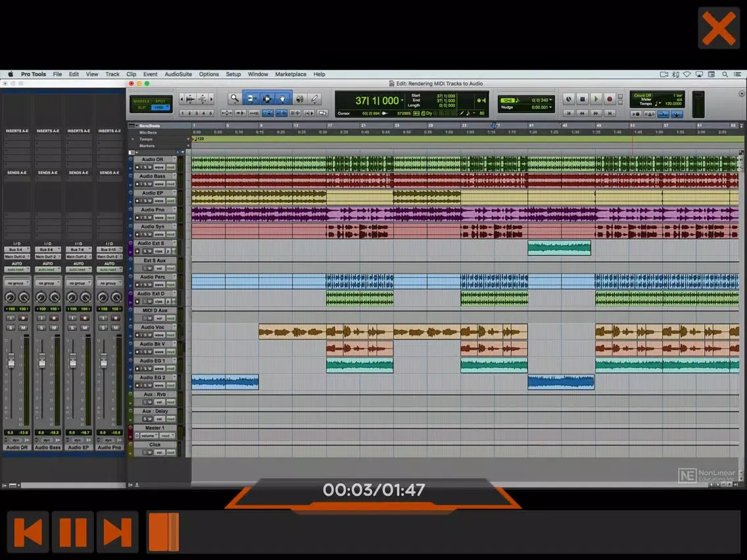Viewport: 747px width, 560px height.
Task: Open Audio DR track view selector (wave)
Action: tap(158, 168)
